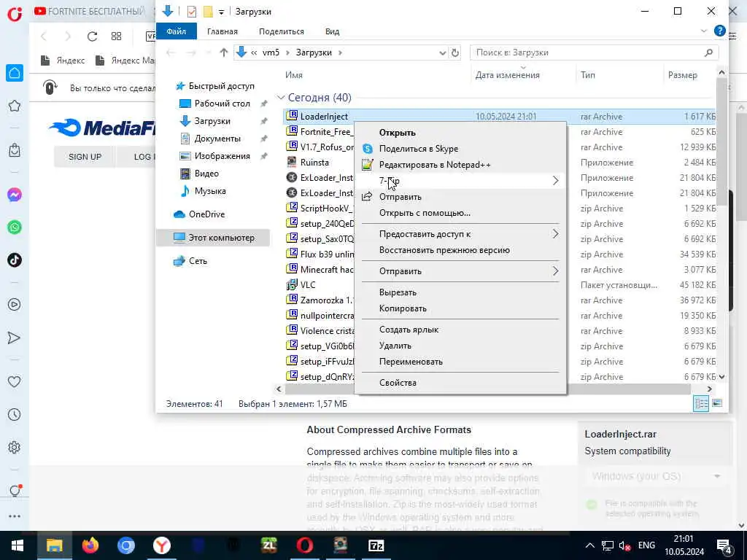Open the Вид ribbon tab
747x560 pixels.
pyautogui.click(x=332, y=31)
